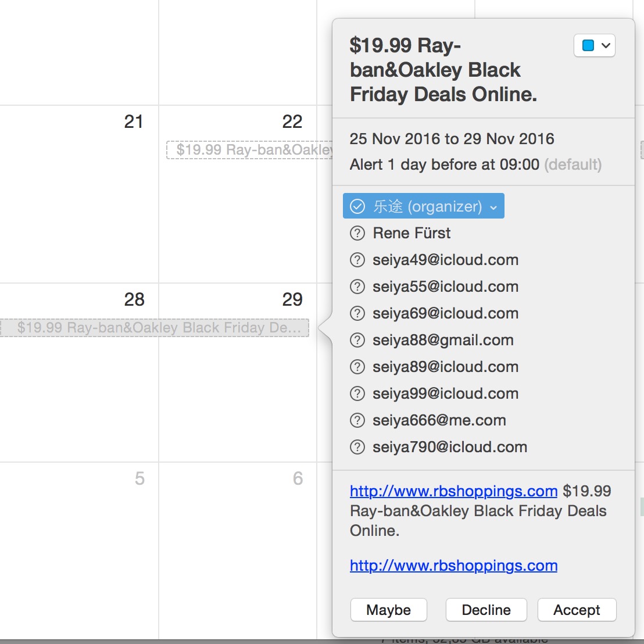Click the status icon beside seiya99@icloud.com
Viewport: 644px width, 644px height.
click(x=357, y=394)
